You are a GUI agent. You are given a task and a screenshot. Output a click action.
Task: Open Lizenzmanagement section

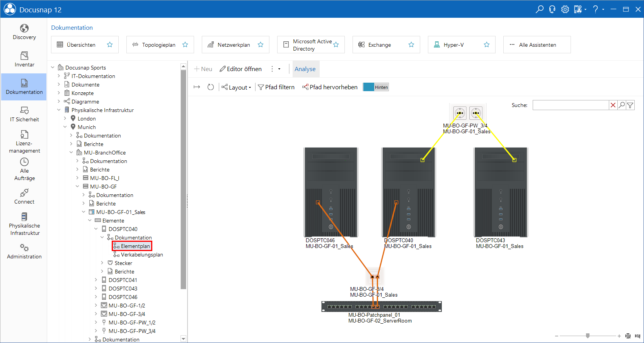click(24, 142)
